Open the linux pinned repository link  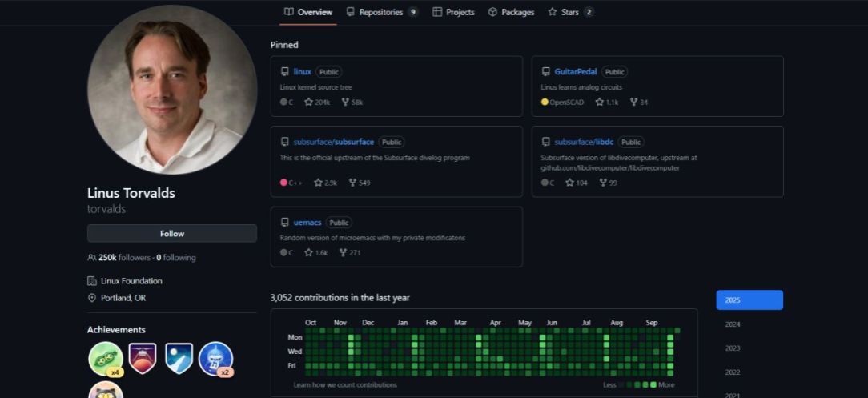click(302, 72)
